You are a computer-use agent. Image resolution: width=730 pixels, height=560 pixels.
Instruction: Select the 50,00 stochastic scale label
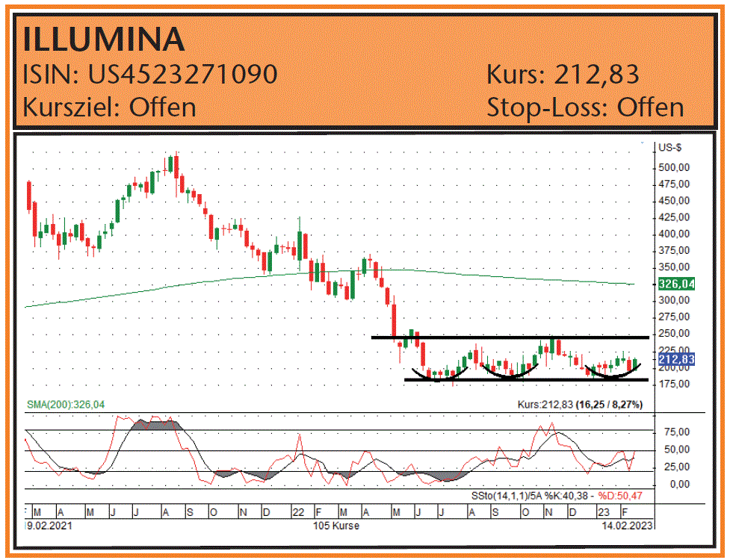pos(677,449)
